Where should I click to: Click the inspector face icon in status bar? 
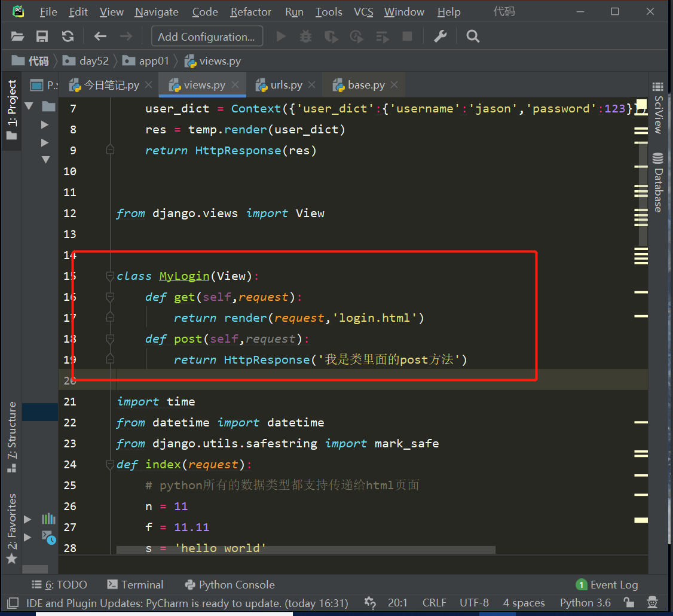(x=653, y=603)
